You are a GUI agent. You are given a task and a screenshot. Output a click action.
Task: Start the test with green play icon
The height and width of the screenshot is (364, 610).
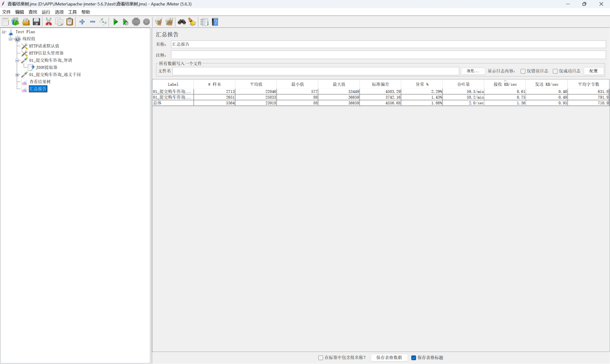pos(116,22)
